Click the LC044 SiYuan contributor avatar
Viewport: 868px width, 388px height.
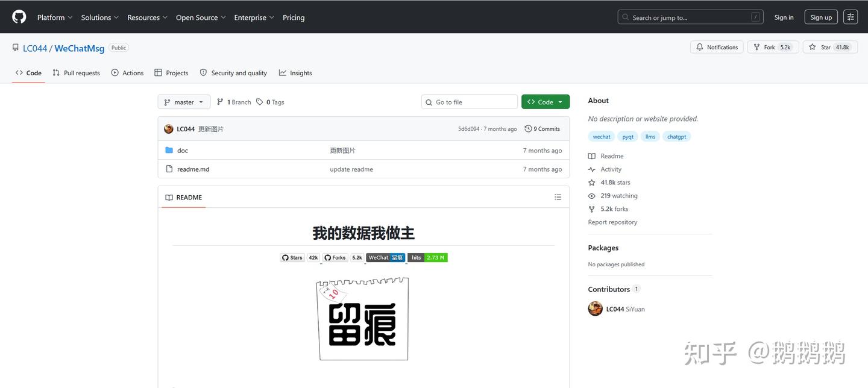[x=596, y=309]
